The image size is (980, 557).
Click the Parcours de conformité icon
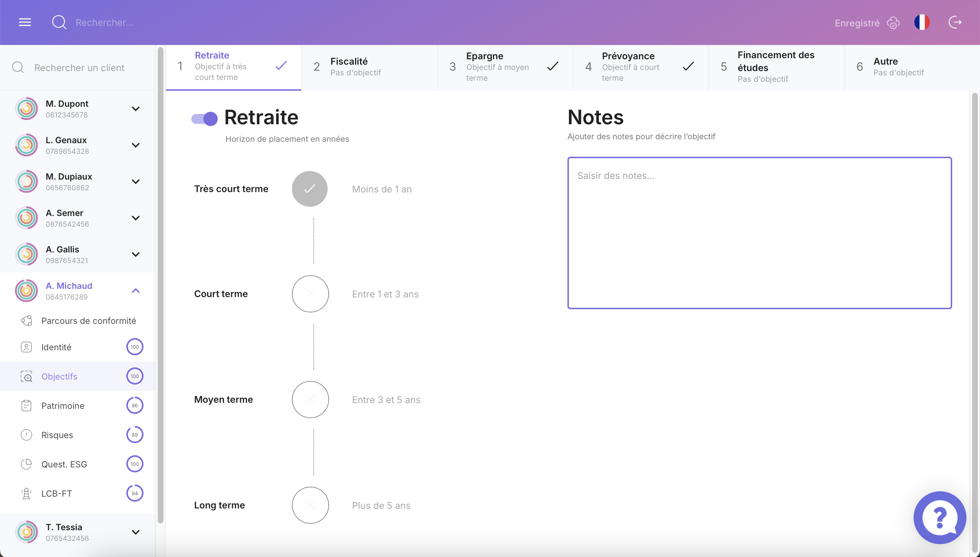click(26, 321)
